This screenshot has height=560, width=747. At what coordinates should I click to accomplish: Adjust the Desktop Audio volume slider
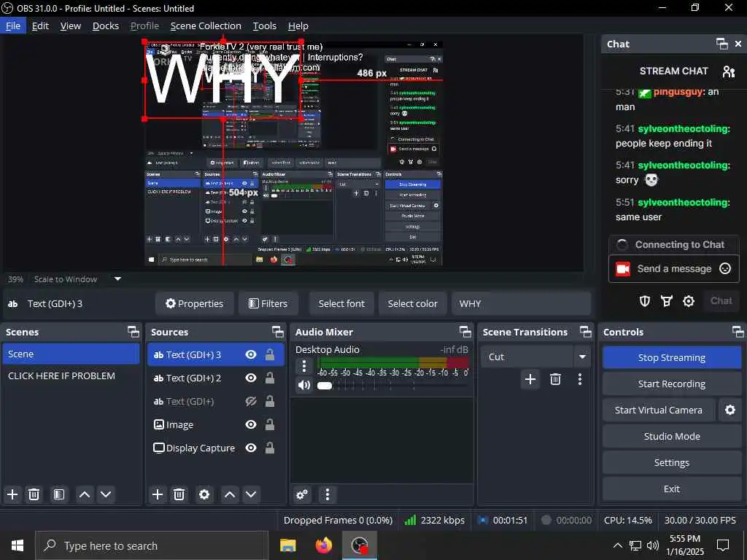(x=325, y=385)
